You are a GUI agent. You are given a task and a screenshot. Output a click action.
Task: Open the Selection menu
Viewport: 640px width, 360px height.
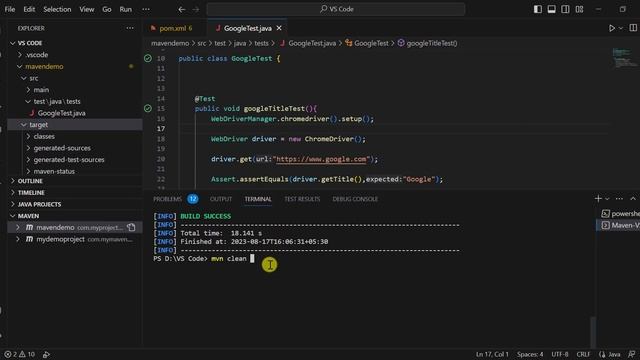[x=57, y=9]
